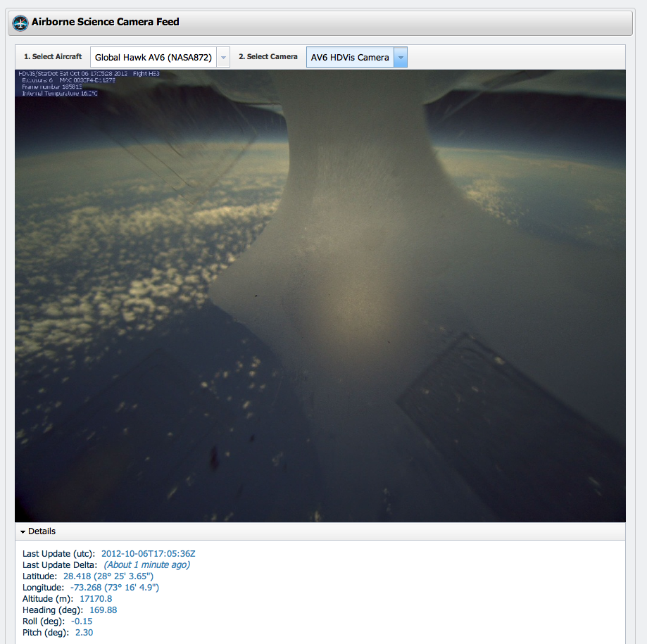Open the aircraft dropdown arrow
This screenshot has height=644, width=647.
(223, 58)
